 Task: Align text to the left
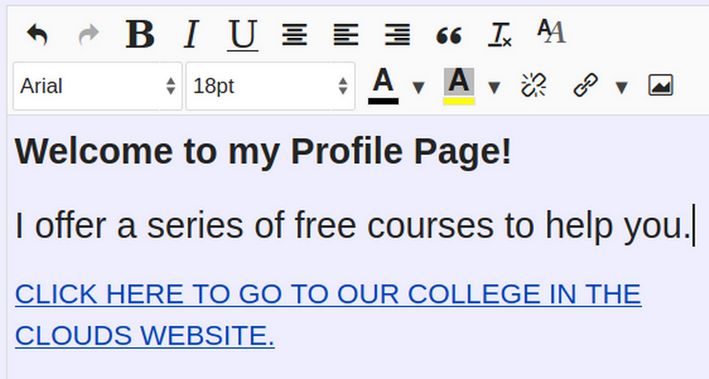tap(346, 35)
